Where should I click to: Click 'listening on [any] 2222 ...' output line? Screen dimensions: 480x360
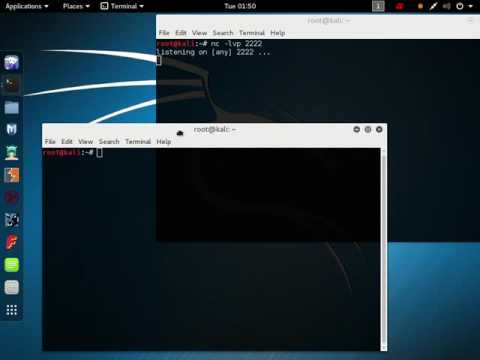pyautogui.click(x=213, y=52)
